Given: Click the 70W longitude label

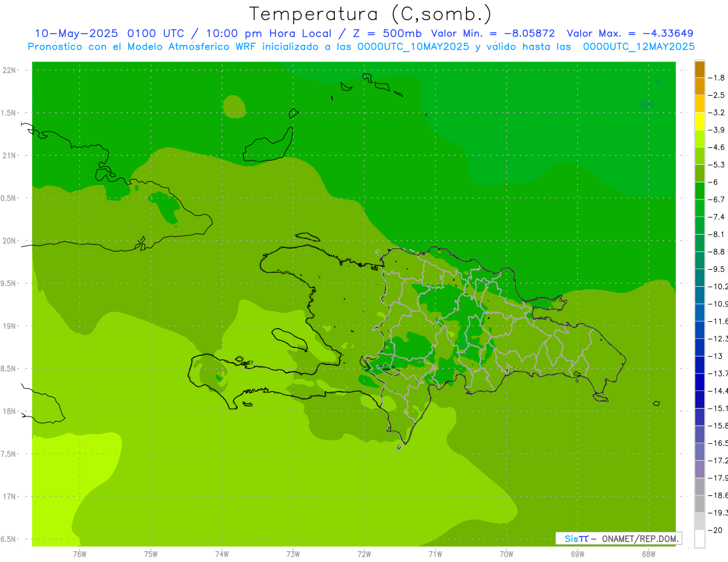Looking at the screenshot, I should click(507, 554).
